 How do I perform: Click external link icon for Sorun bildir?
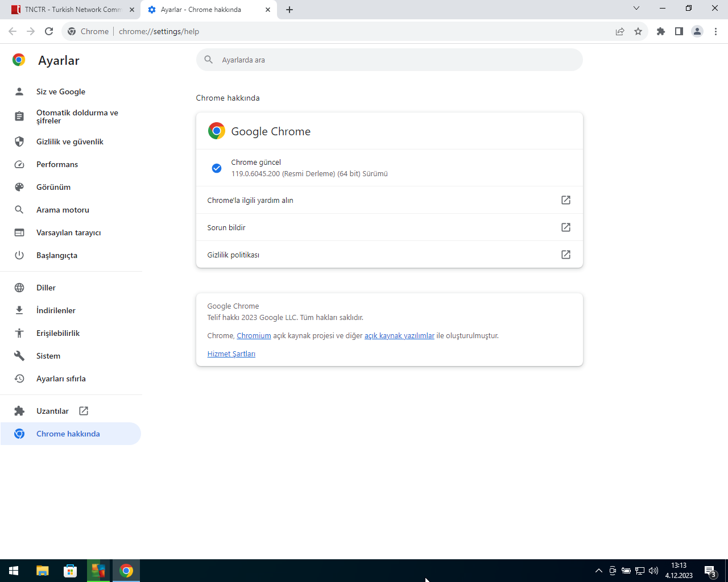(x=566, y=227)
